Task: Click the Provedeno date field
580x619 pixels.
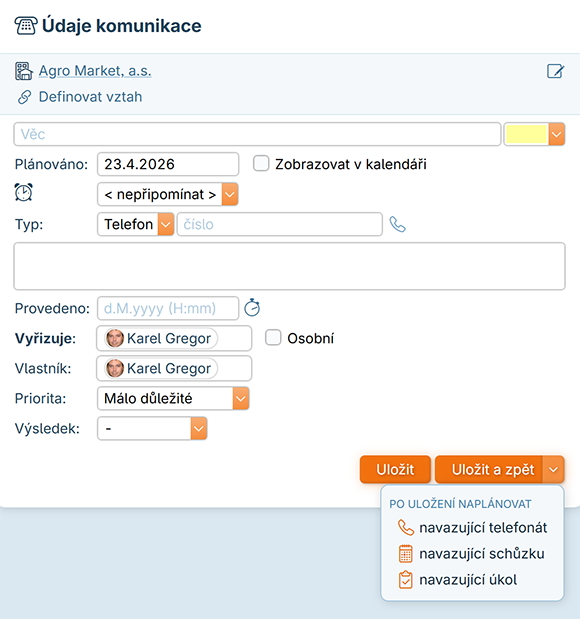Action: (x=168, y=308)
